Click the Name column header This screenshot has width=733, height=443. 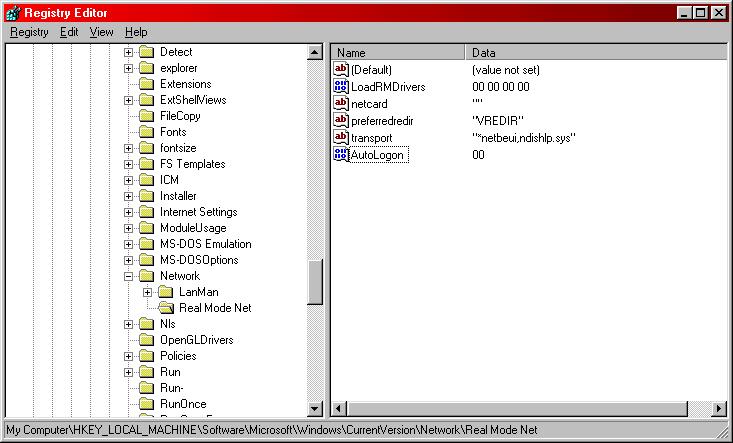tap(398, 52)
